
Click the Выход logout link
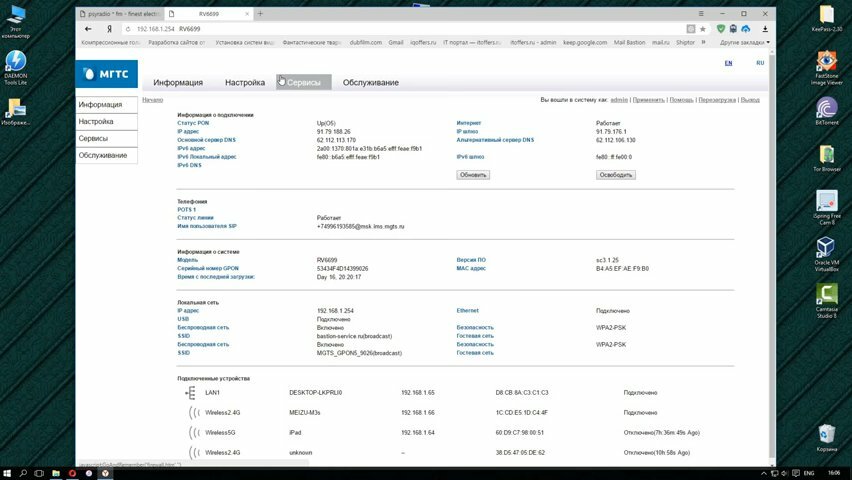click(750, 100)
